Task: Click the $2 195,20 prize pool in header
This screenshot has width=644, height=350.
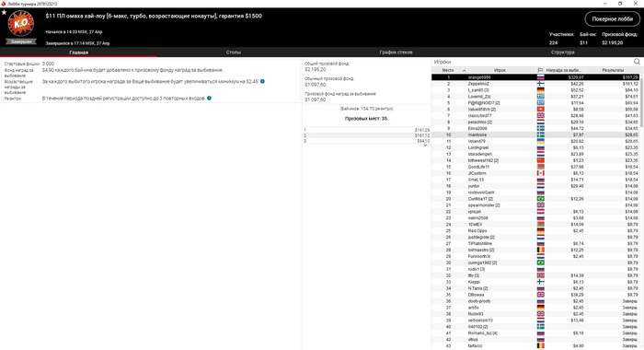Action: [613, 42]
